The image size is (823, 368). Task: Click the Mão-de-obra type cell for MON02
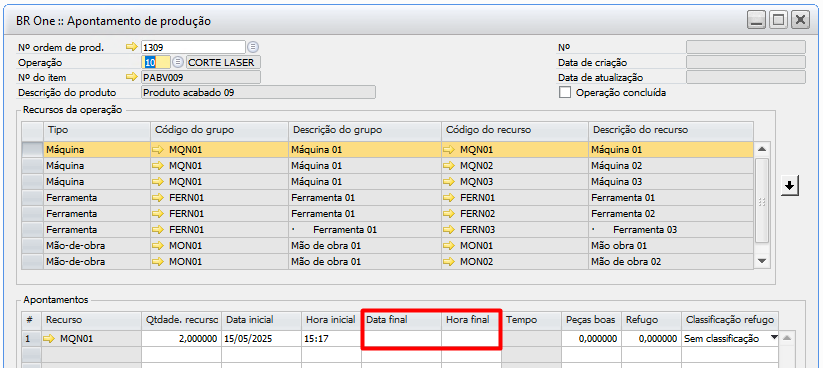pos(97,261)
